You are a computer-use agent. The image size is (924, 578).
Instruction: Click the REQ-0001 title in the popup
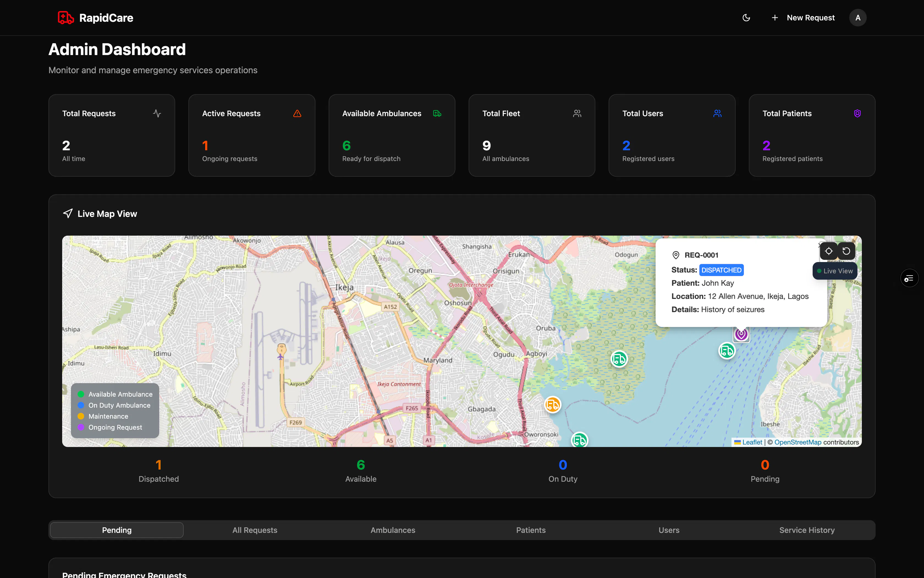[701, 255]
